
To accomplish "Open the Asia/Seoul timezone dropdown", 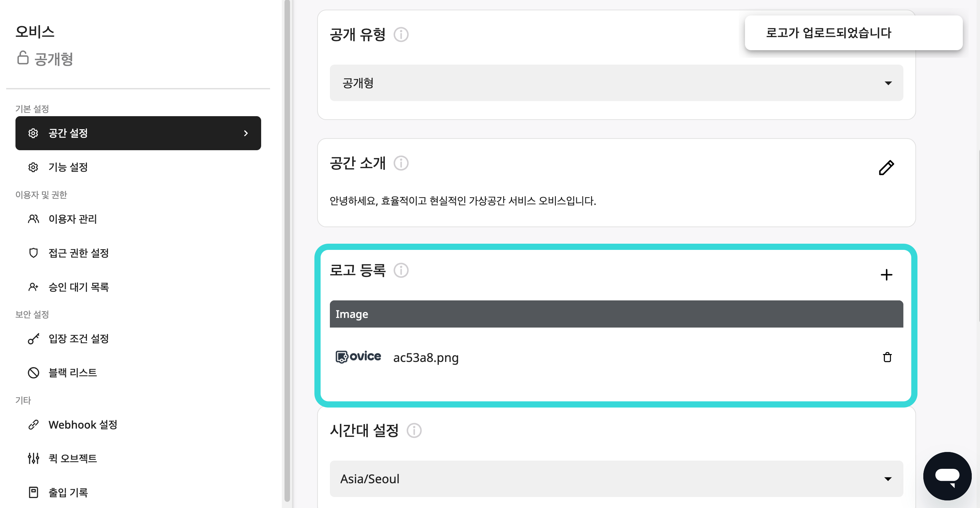I will point(616,479).
